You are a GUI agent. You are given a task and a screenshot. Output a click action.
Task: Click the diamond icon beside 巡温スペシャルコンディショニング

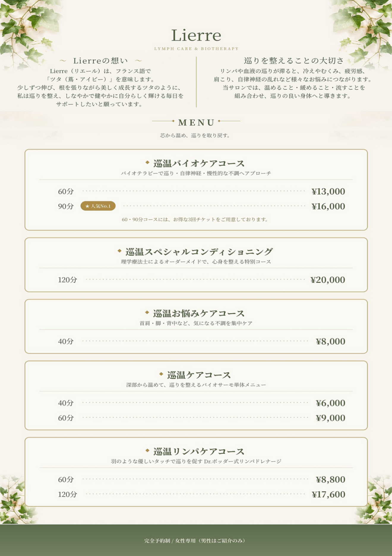click(119, 251)
